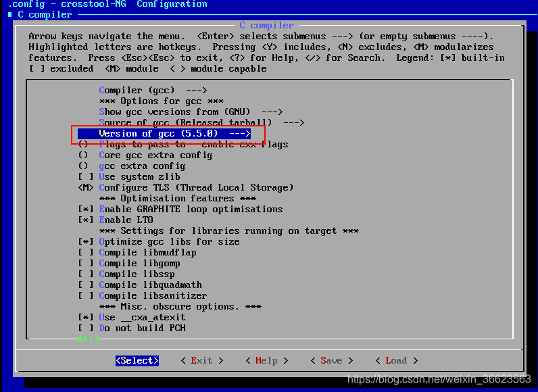
Task: Click Settings for libraries running on target header
Action: click(x=229, y=231)
